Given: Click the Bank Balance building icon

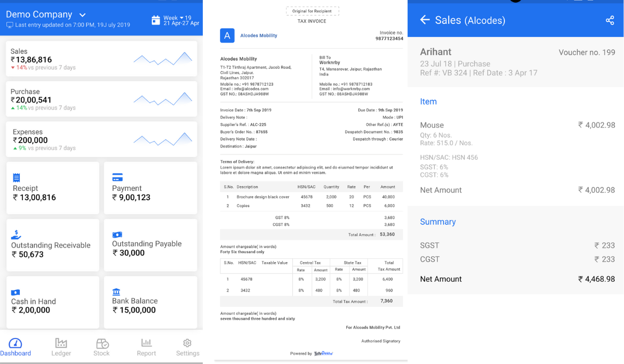Looking at the screenshot, I should (116, 292).
